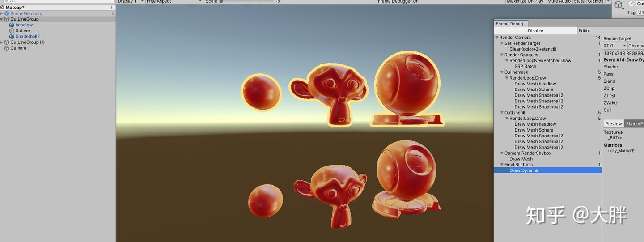Toggle Gizmos in Game view

[595, 2]
